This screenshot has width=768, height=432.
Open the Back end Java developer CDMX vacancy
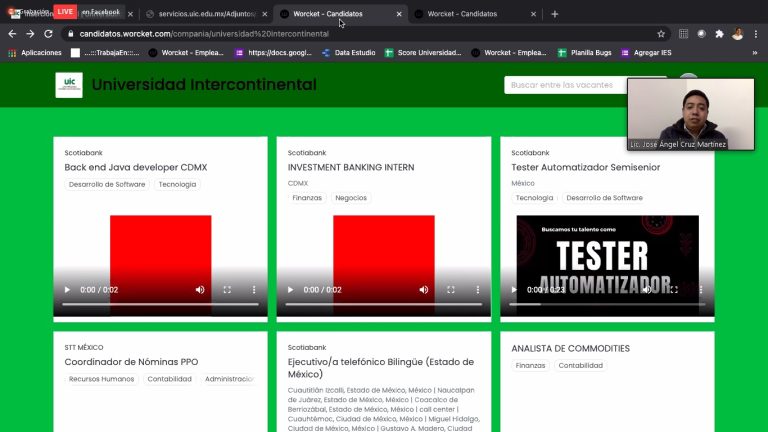coord(136,167)
